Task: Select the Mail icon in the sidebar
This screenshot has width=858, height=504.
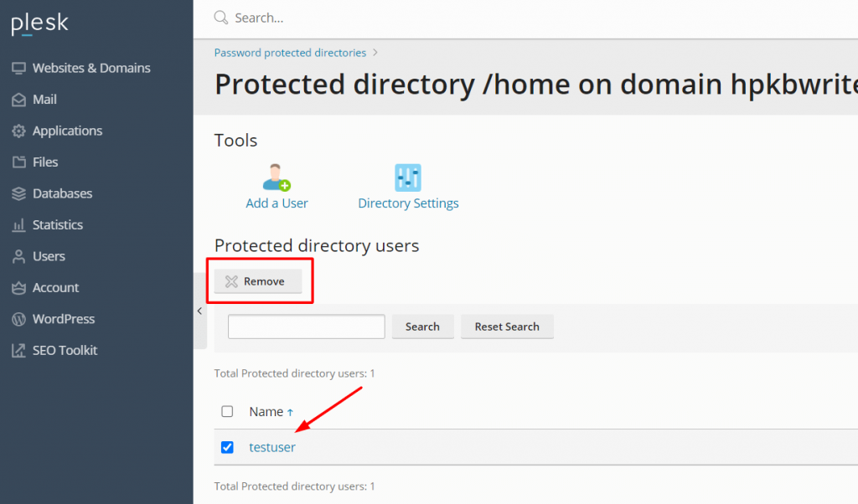Action: point(18,99)
